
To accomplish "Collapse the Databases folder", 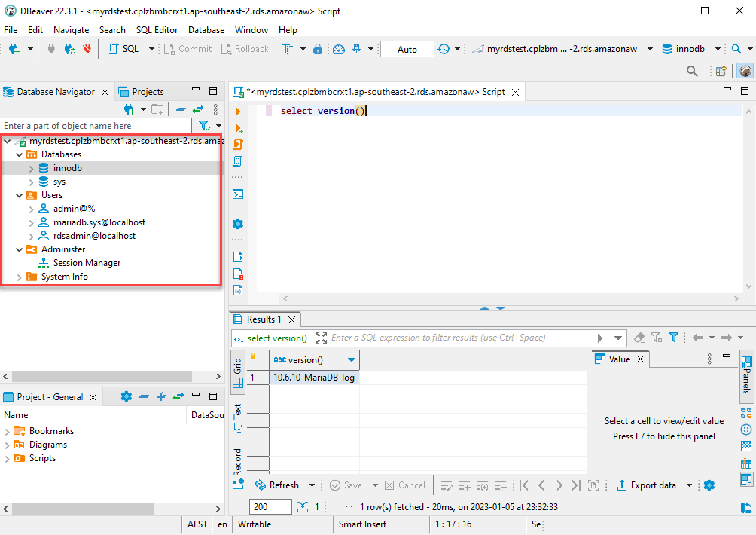I will (20, 155).
